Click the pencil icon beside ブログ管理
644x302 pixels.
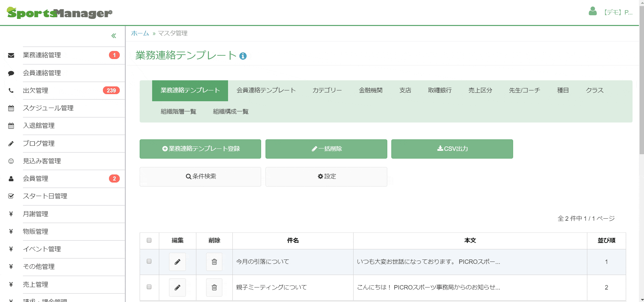(11, 143)
